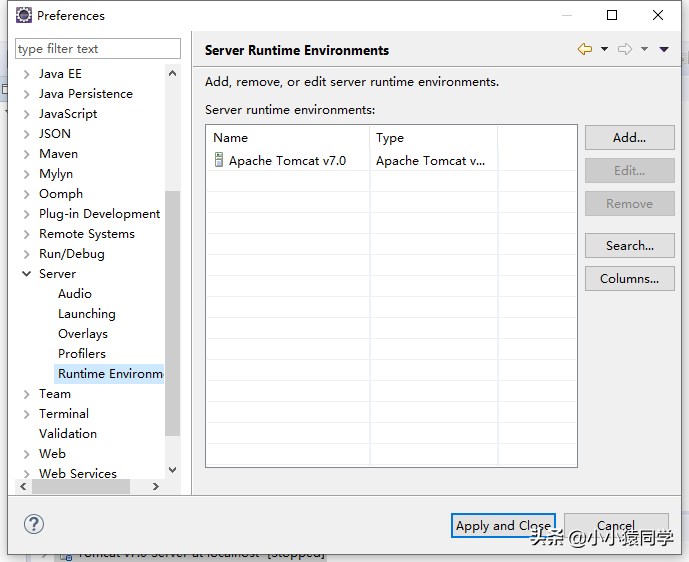Expand the Java Persistence tree node
This screenshot has height=562, width=689.
coord(27,94)
